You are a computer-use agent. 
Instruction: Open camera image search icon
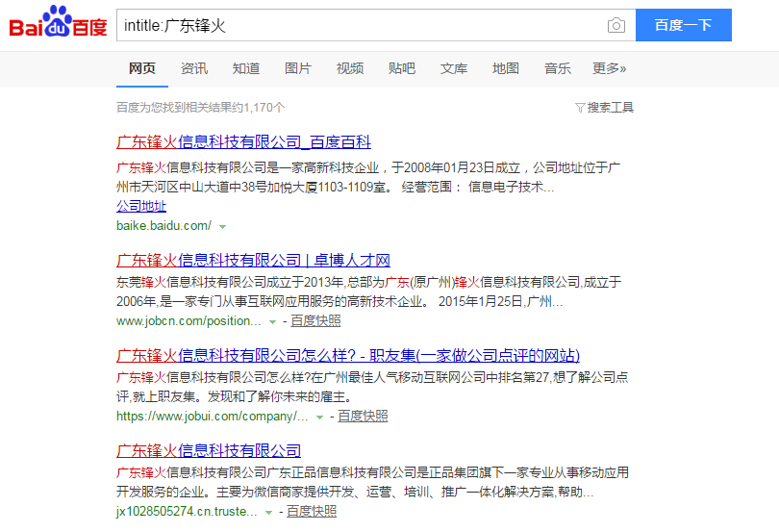616,25
